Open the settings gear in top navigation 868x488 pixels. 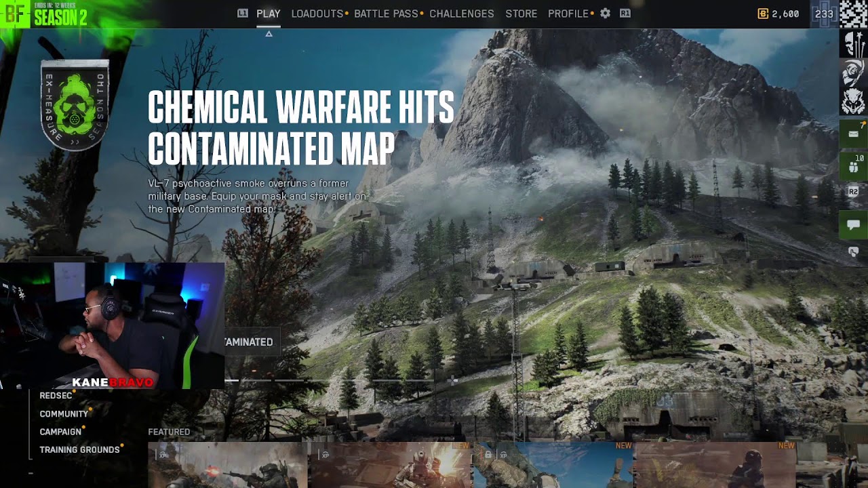606,14
